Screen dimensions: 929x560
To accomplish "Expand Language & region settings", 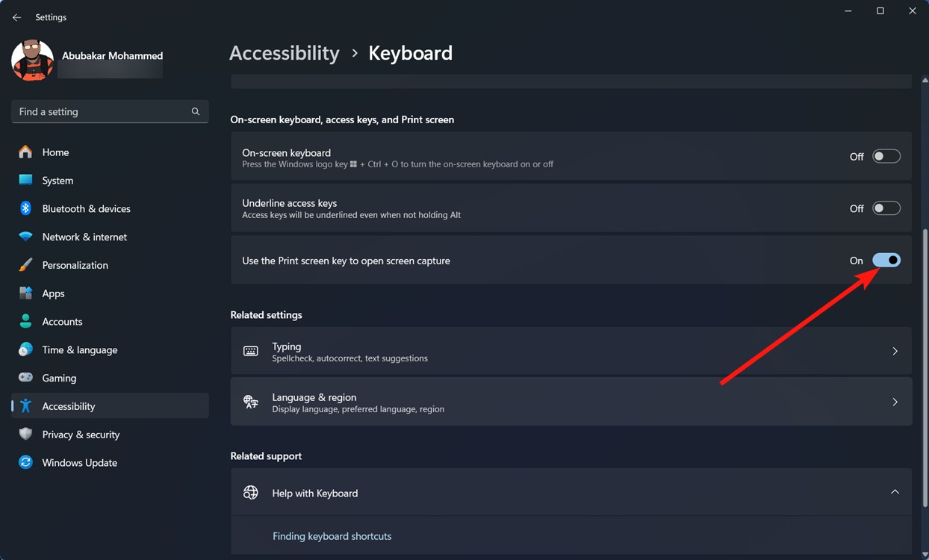I will (x=894, y=401).
